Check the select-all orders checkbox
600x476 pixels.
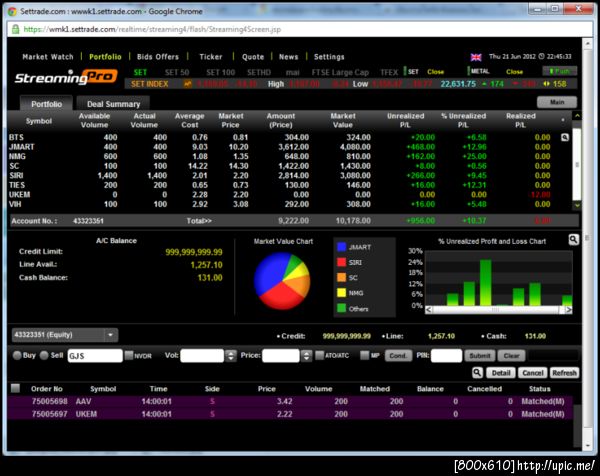[x=15, y=388]
